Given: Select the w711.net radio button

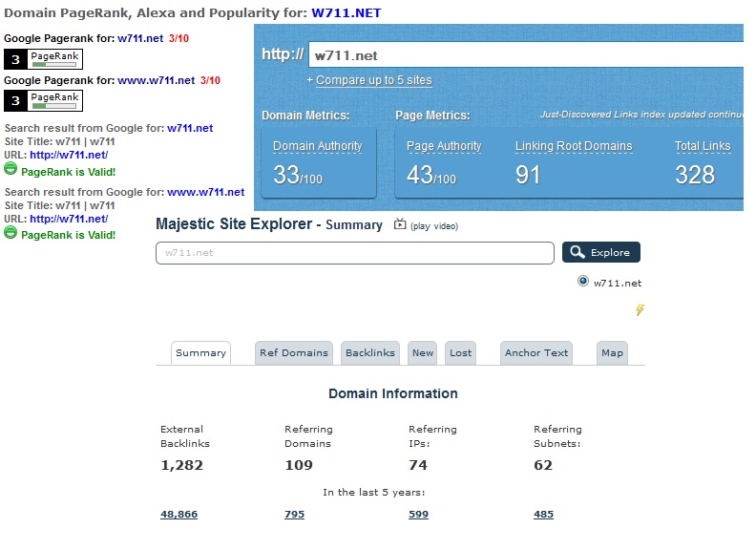Looking at the screenshot, I should (583, 281).
